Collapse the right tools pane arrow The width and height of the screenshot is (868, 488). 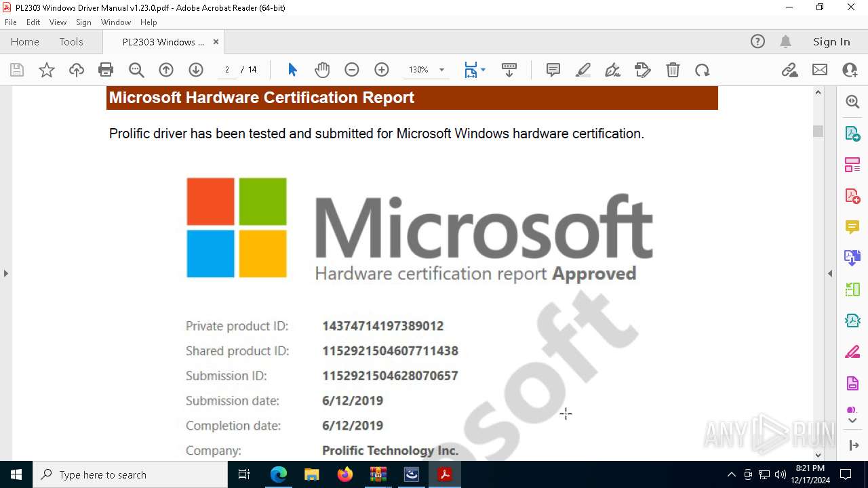click(x=830, y=273)
